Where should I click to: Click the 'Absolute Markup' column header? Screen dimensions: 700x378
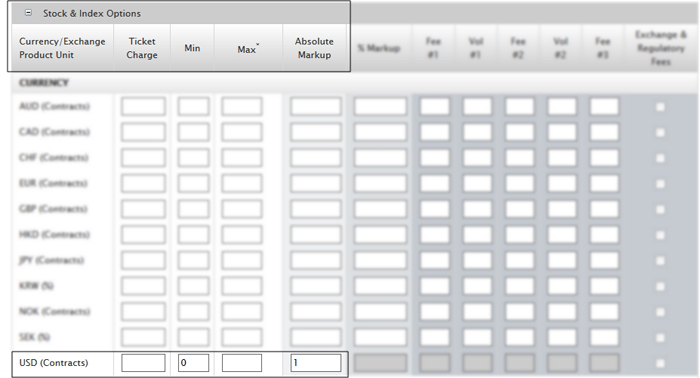coord(314,48)
